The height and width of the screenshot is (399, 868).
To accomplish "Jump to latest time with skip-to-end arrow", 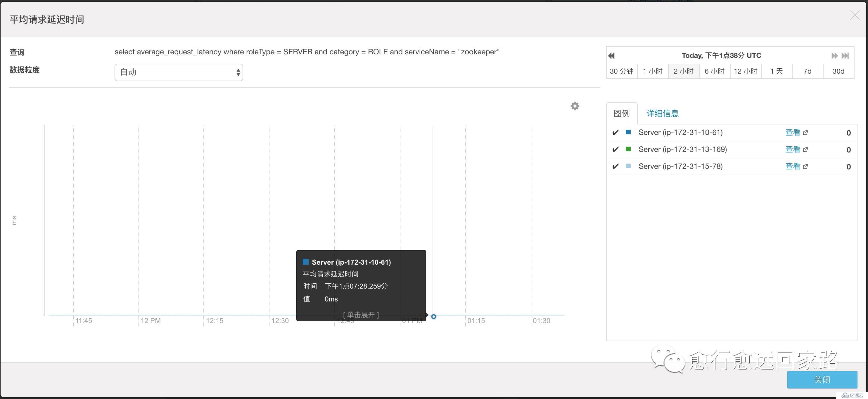I will click(845, 55).
